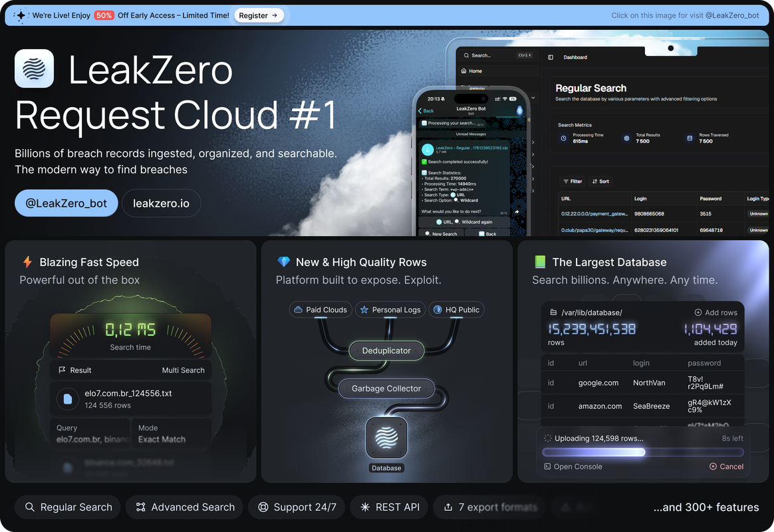Click the file icon of elo7.com.br_124556.txt
Screen dimensions: 774x532
(x=68, y=399)
